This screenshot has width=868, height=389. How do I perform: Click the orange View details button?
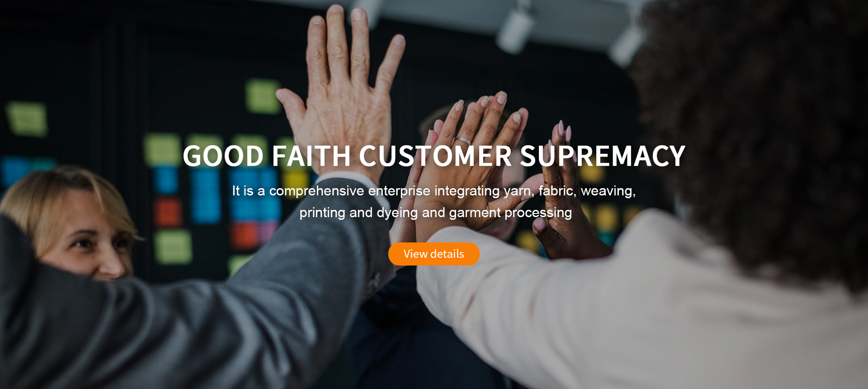point(434,254)
